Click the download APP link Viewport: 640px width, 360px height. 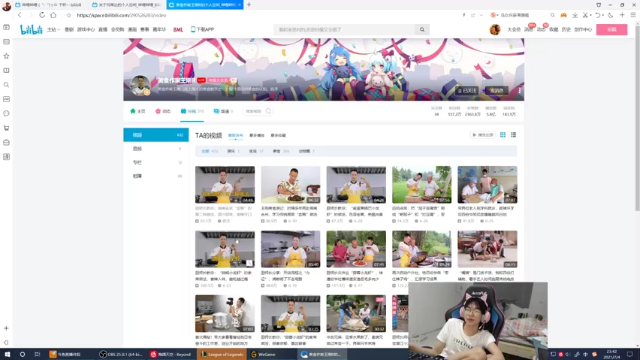coord(202,29)
